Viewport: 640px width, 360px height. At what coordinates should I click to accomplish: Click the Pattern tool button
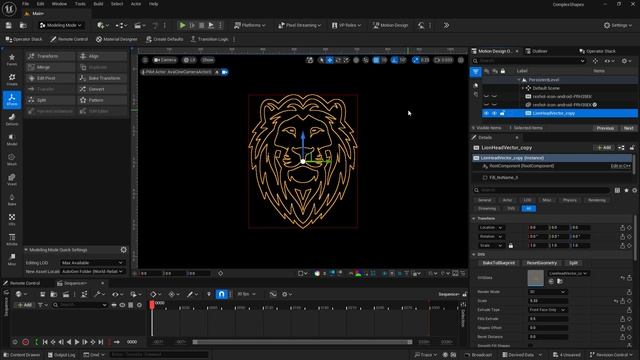[x=102, y=100]
